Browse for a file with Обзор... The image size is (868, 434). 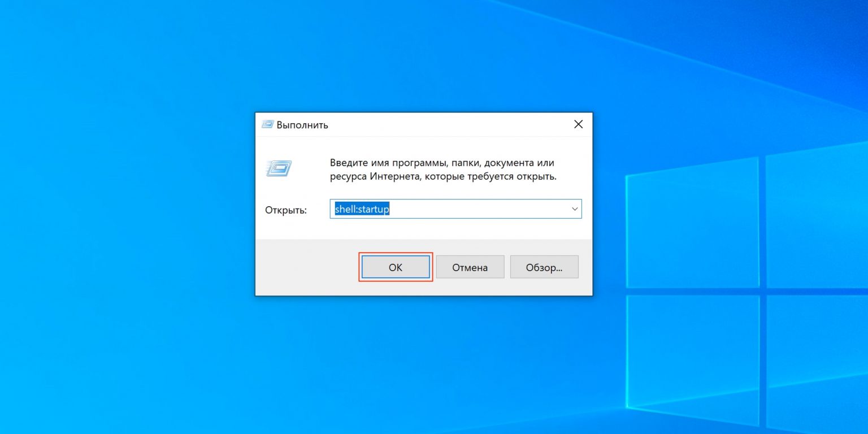click(544, 267)
